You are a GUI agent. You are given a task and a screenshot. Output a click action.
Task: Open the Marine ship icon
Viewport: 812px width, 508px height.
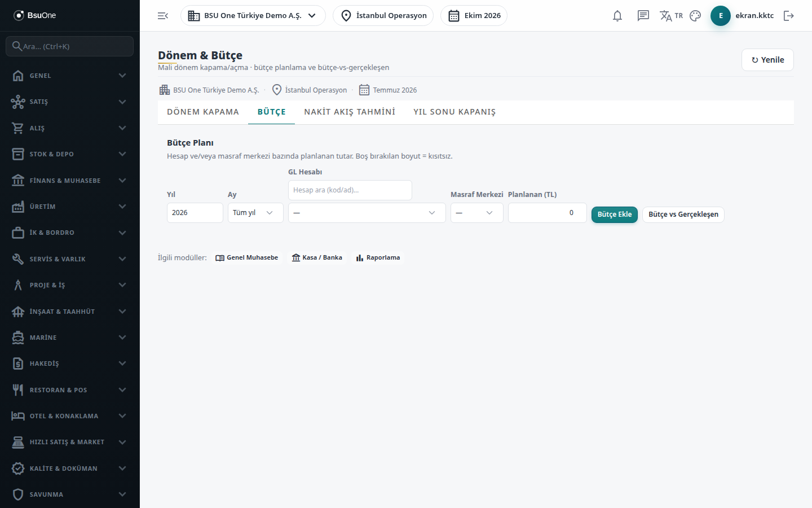tap(18, 338)
